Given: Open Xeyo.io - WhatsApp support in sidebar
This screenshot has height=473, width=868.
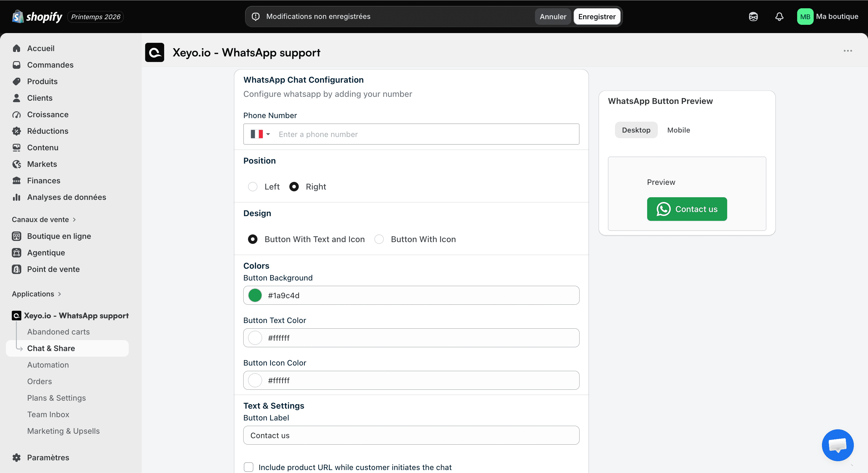Looking at the screenshot, I should 76,315.
